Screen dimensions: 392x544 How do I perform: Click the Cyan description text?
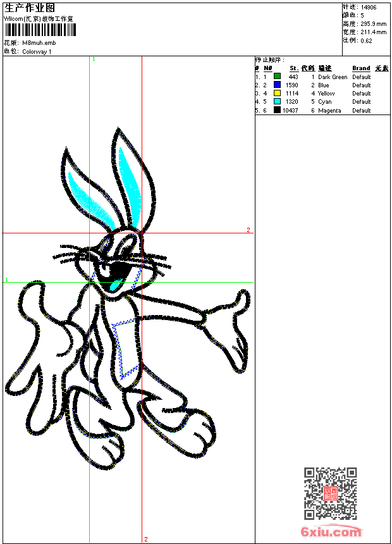(325, 102)
